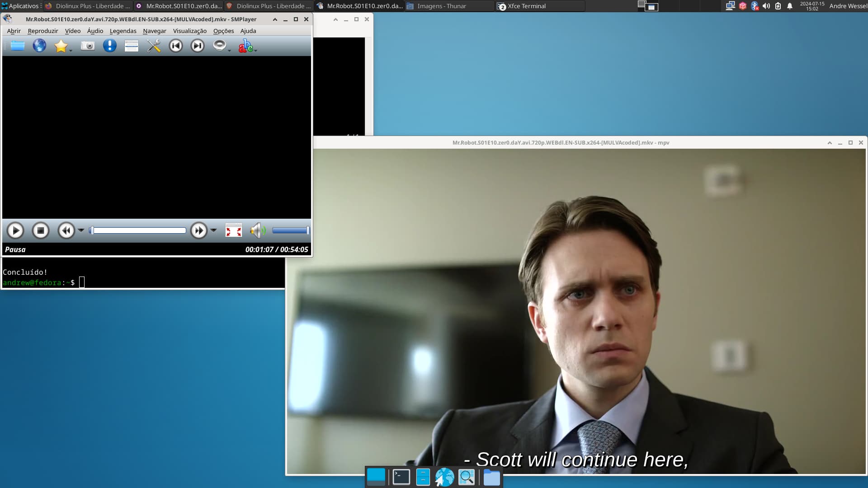Image resolution: width=868 pixels, height=488 pixels.
Task: Open the Andre Wessel user menu
Action: click(848, 6)
